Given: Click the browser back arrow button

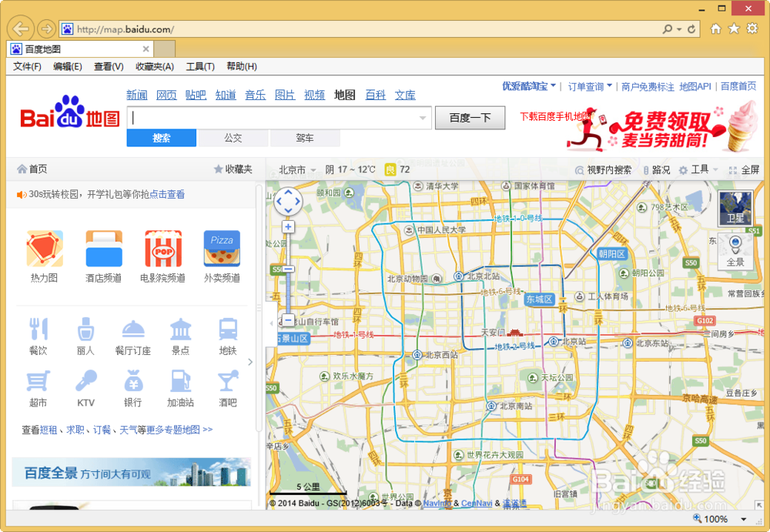Looking at the screenshot, I should [21, 28].
